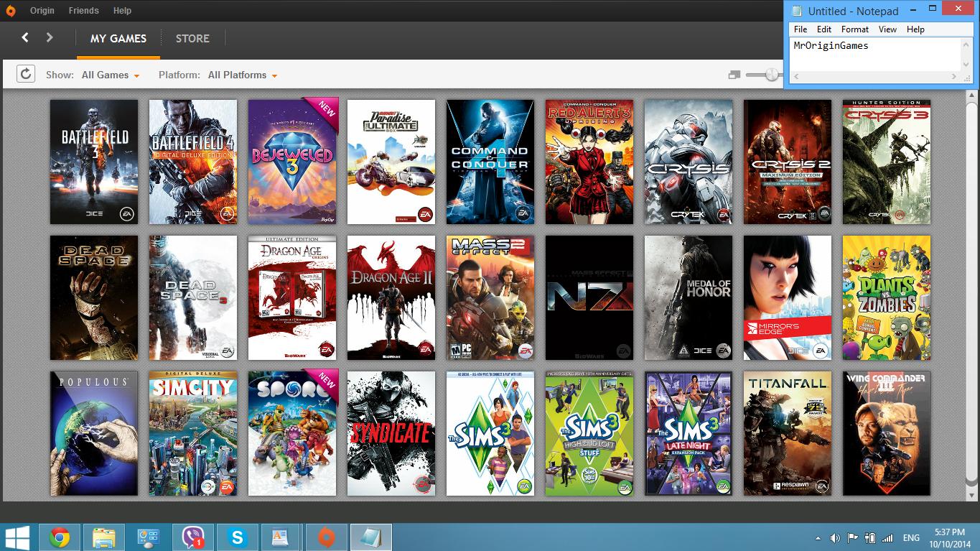
Task: Select the original Crysis game cover
Action: click(689, 162)
